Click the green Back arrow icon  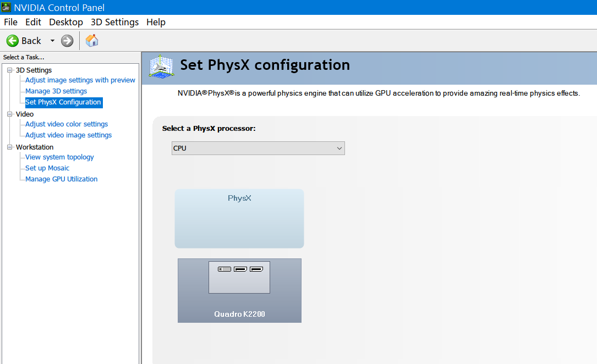[x=13, y=41]
